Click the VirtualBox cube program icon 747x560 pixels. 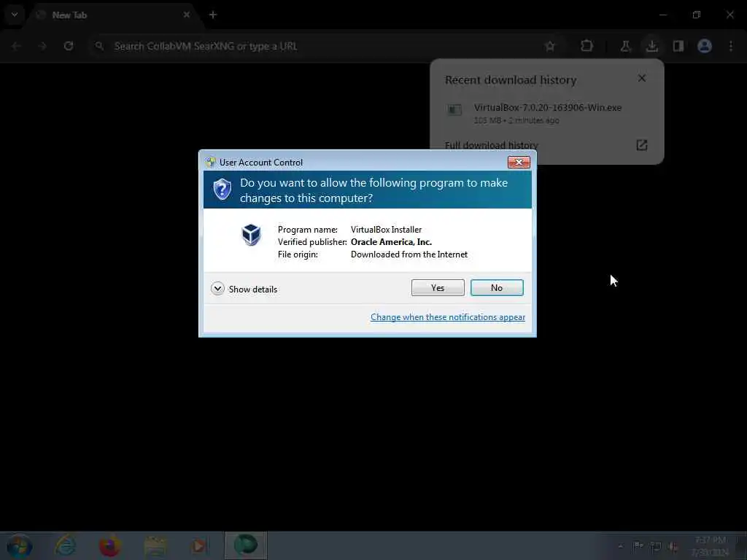[x=251, y=235]
